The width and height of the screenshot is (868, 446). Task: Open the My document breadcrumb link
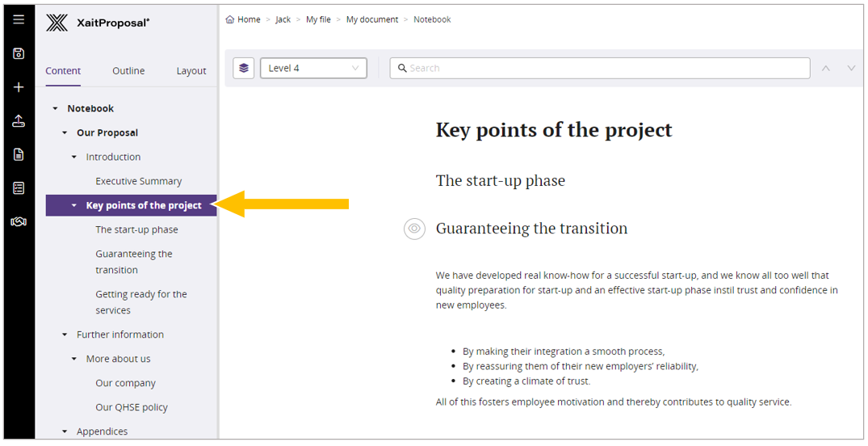pyautogui.click(x=371, y=19)
